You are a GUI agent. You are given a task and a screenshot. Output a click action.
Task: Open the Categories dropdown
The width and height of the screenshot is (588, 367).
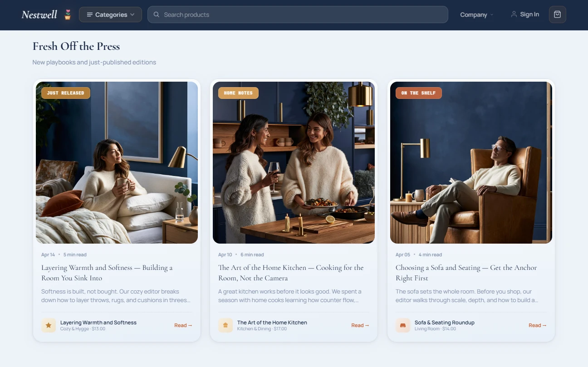110,15
